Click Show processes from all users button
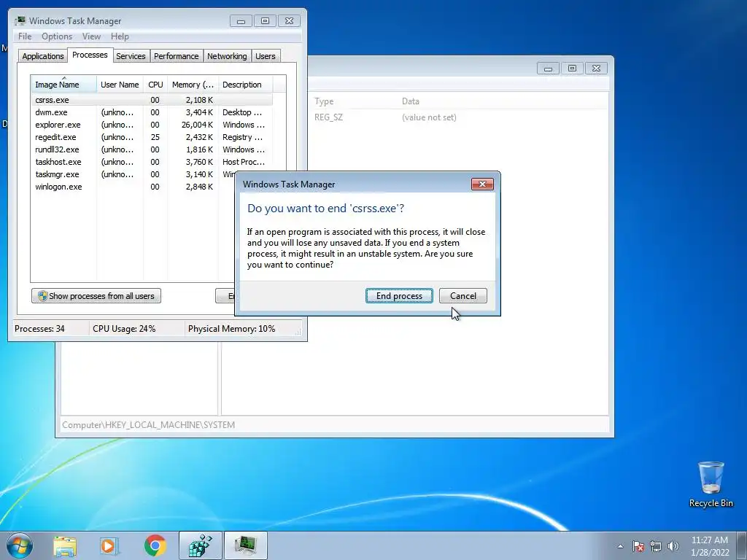Viewport: 747px width, 560px height. coord(96,296)
